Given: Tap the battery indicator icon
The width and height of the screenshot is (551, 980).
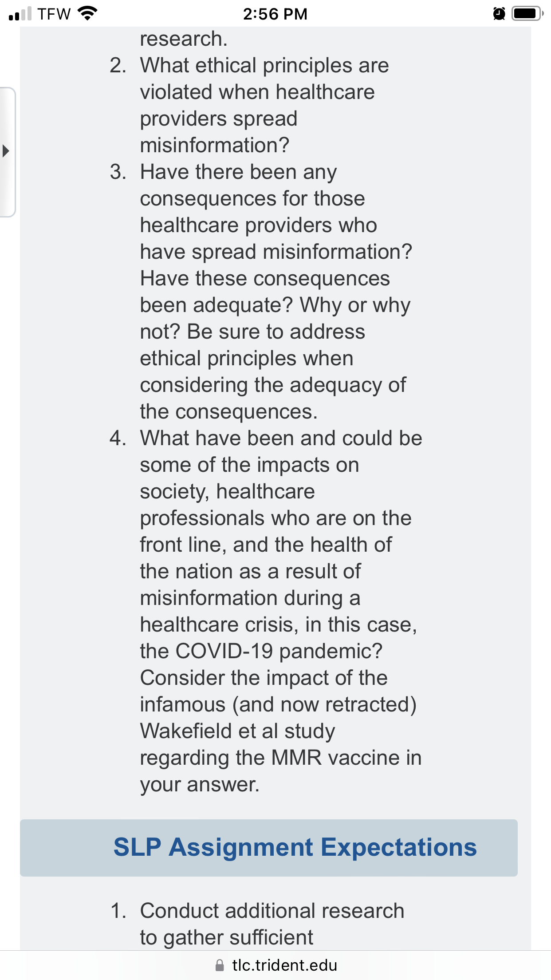Looking at the screenshot, I should [527, 14].
